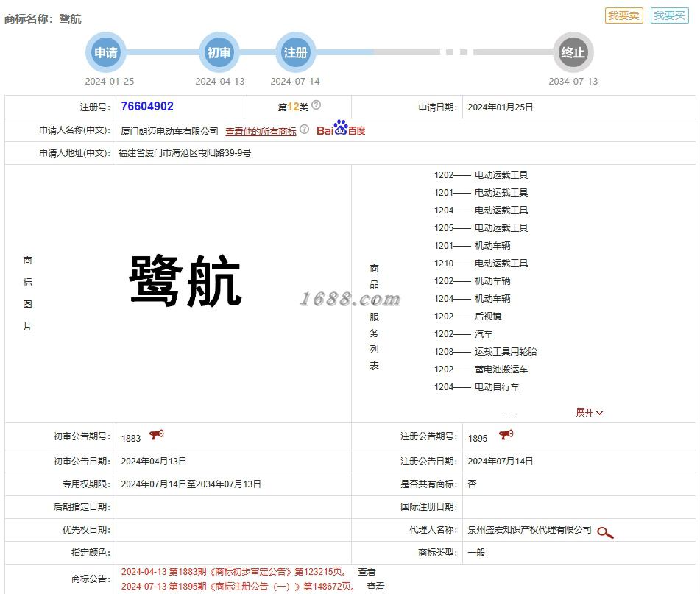This screenshot has width=700, height=594.
Task: Select exclusive period 2024年07月14日至2034年07月13日
Action: coord(191,484)
